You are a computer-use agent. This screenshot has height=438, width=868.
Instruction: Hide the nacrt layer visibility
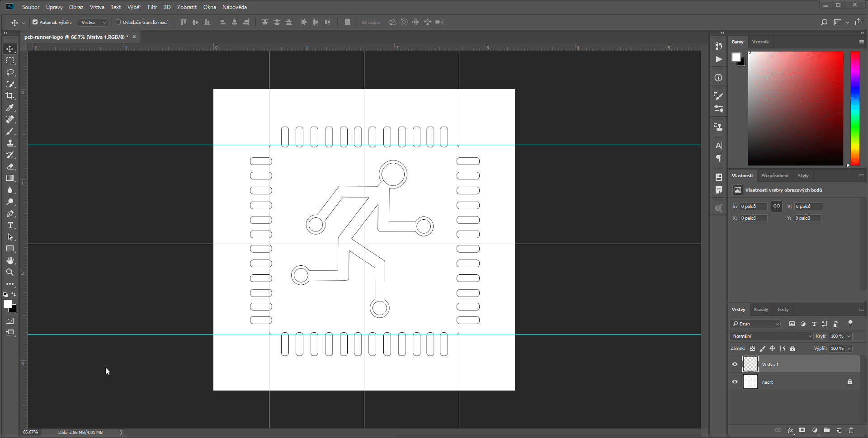coord(735,382)
